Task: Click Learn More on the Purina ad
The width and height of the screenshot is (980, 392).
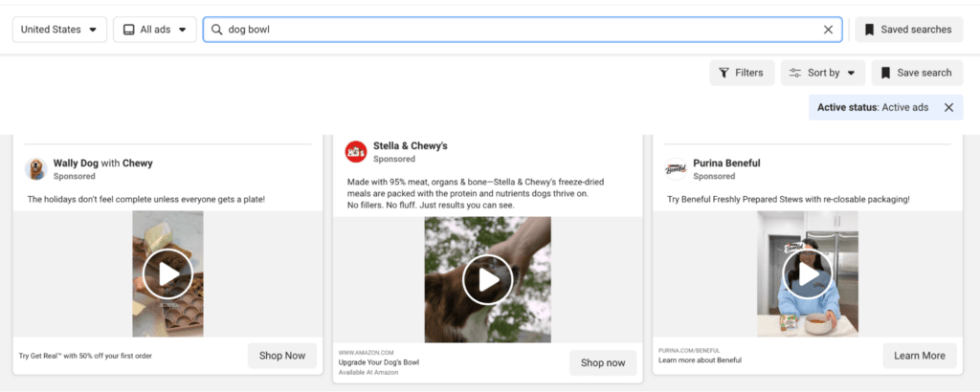Action: coord(920,356)
